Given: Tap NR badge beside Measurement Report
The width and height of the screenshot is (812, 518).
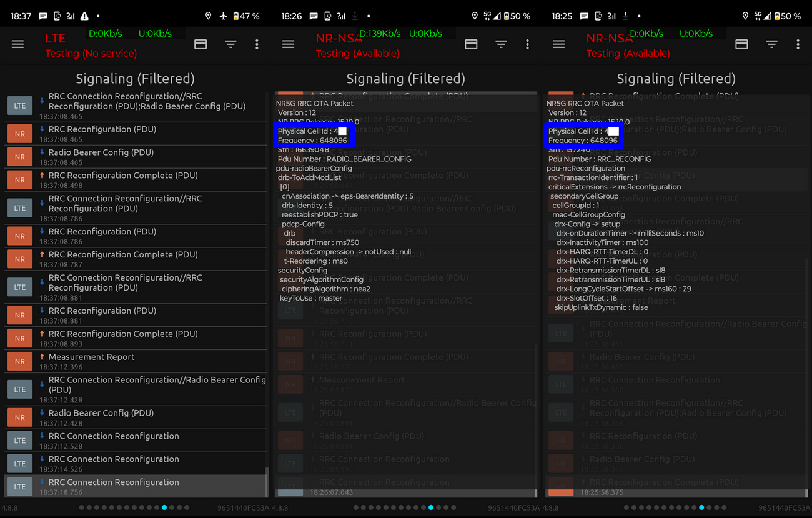Looking at the screenshot, I should (x=20, y=361).
